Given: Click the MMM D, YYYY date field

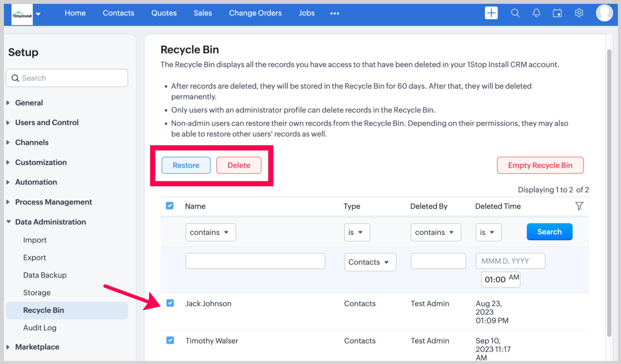Looking at the screenshot, I should coord(510,261).
